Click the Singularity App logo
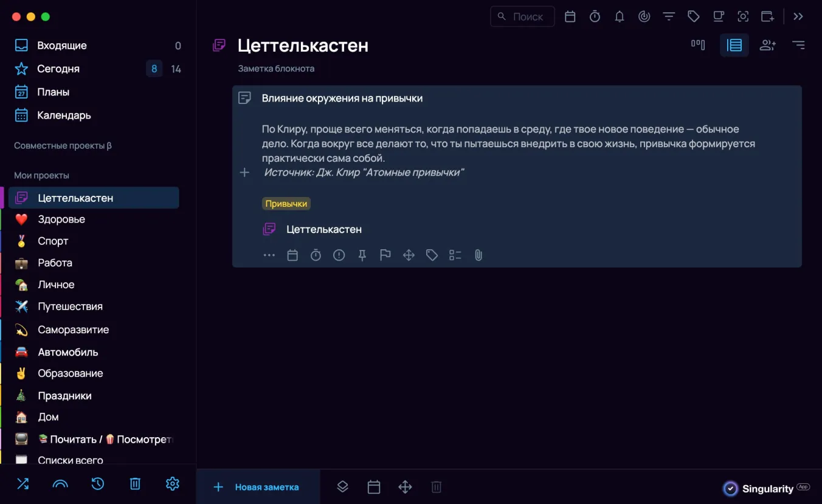The height and width of the screenshot is (504, 822). [x=766, y=488]
